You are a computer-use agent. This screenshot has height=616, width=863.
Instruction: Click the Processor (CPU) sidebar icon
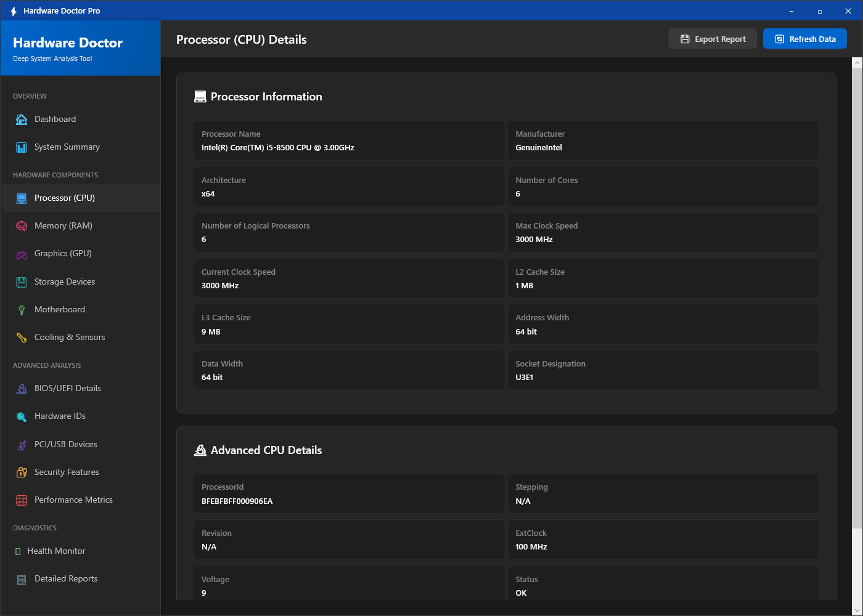(x=22, y=198)
